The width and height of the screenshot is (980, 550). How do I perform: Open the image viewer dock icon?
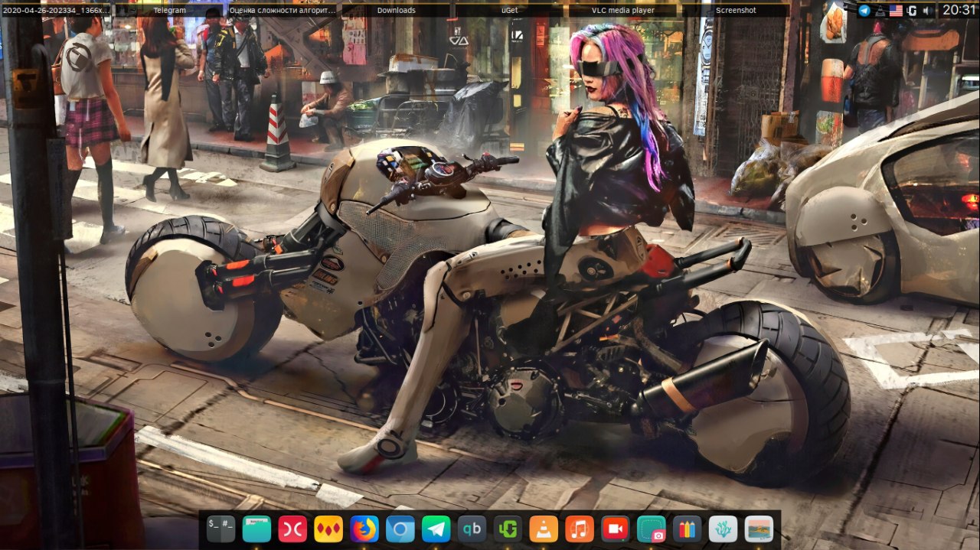tap(759, 529)
